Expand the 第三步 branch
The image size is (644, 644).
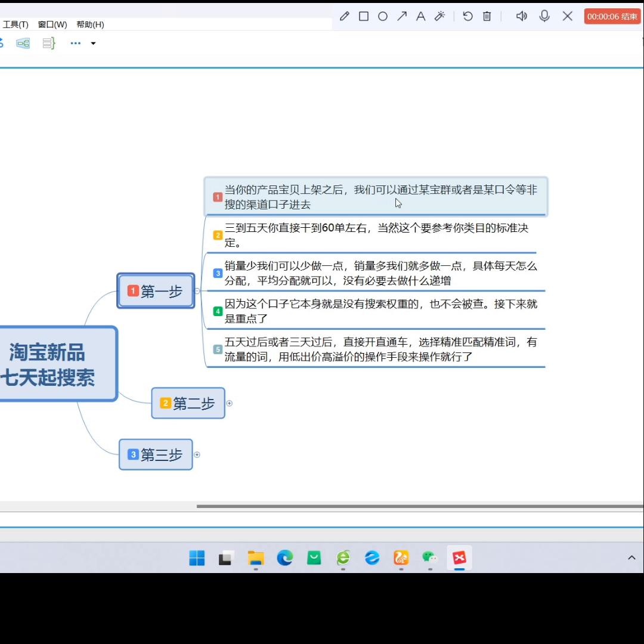197,454
